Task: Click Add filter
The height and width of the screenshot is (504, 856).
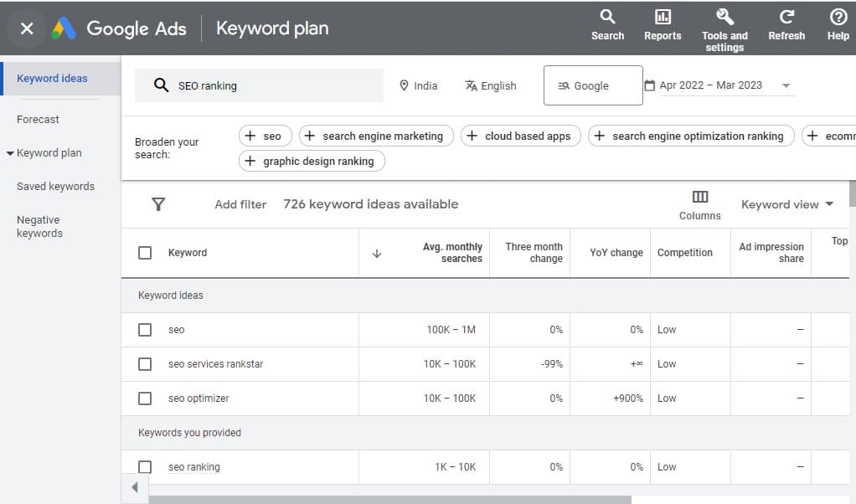Action: coord(240,204)
